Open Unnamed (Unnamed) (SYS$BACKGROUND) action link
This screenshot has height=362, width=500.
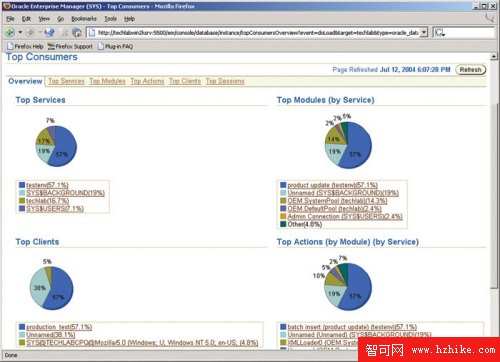click(x=359, y=335)
